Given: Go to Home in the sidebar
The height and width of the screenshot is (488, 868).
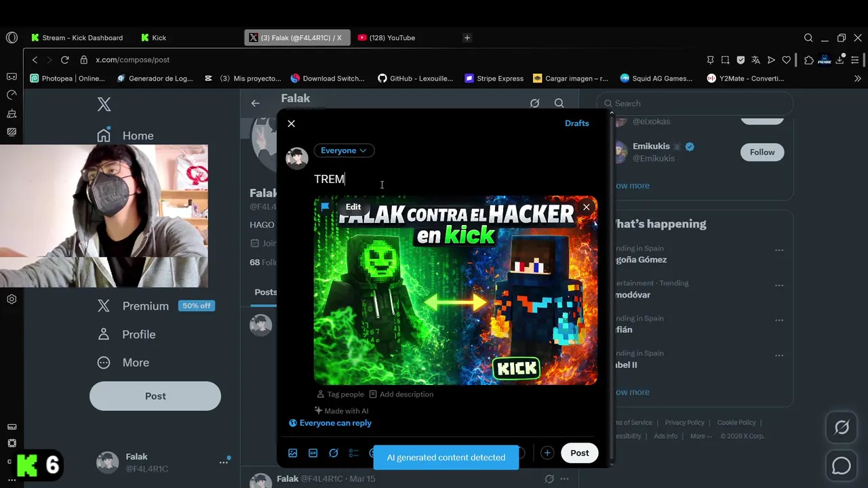Looking at the screenshot, I should pyautogui.click(x=125, y=136).
